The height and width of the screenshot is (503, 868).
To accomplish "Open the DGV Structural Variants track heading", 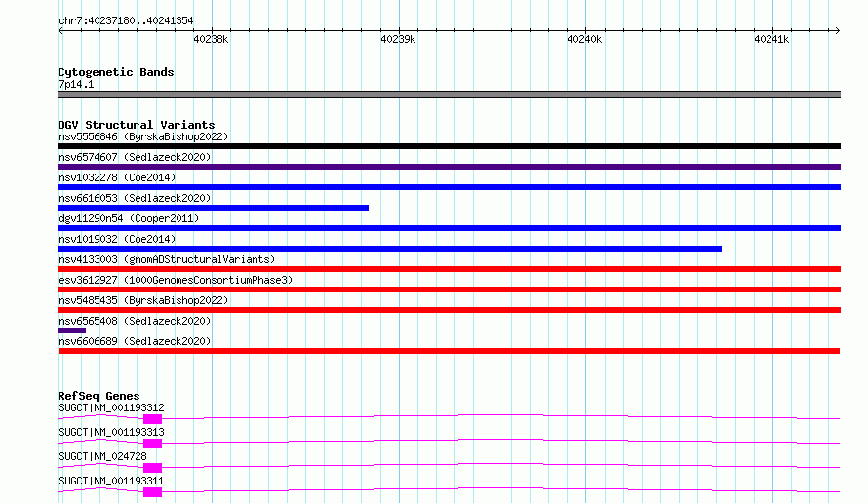I will pos(137,125).
